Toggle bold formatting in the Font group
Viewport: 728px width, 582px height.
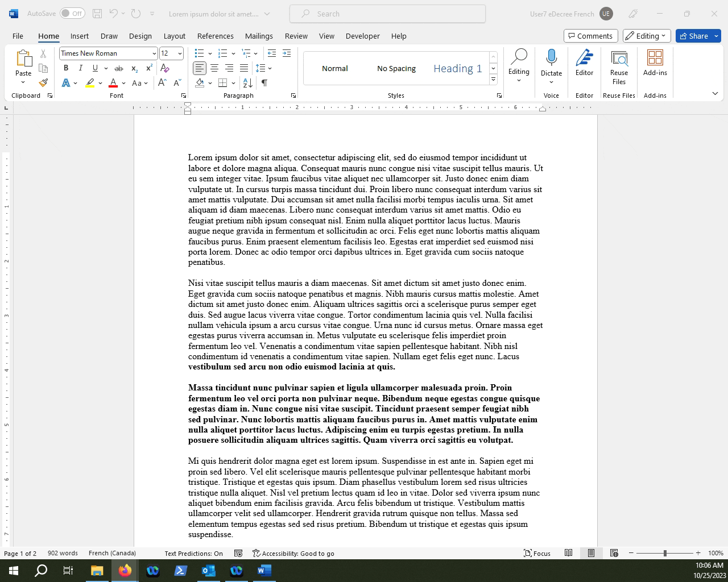tap(66, 68)
